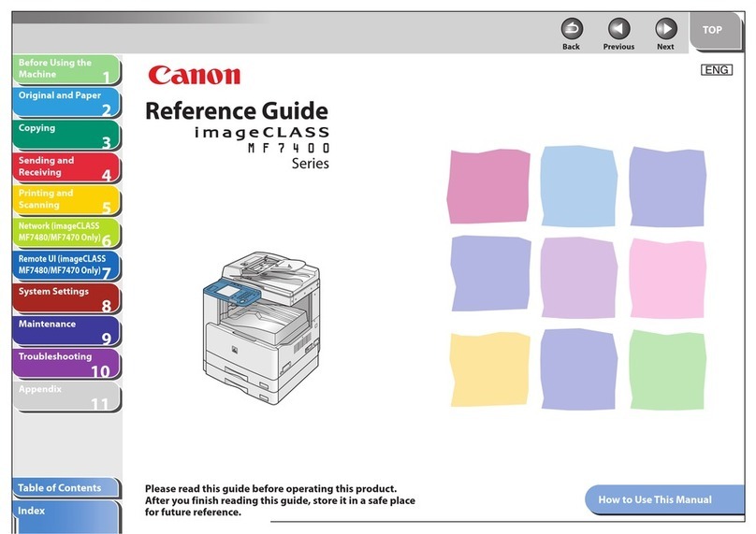The height and width of the screenshot is (534, 756).
Task: Click the 'Please read this guide' notice
Action: click(280, 500)
